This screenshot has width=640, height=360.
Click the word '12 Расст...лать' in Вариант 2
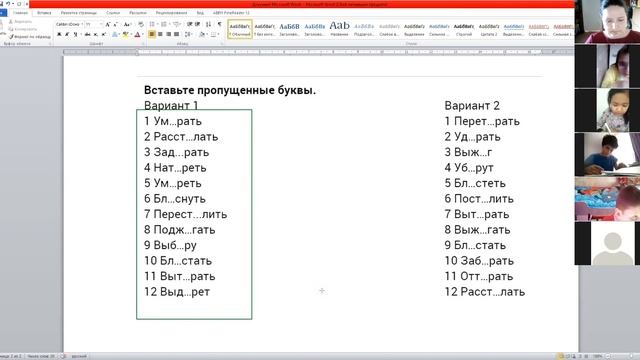[x=484, y=292]
